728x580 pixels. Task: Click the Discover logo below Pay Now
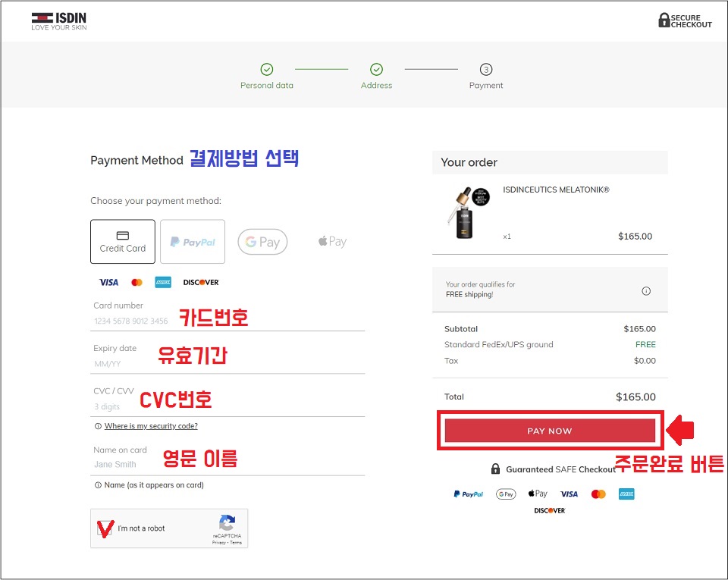coord(550,510)
